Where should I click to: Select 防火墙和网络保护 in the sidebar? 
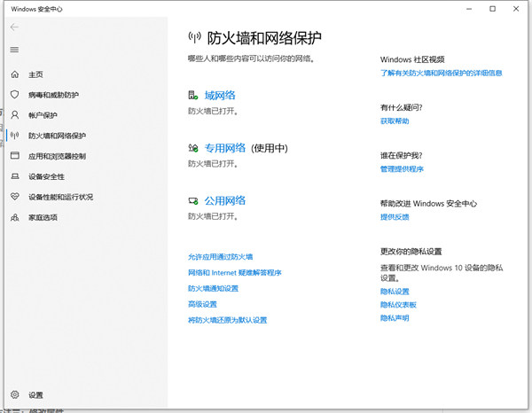[57, 136]
